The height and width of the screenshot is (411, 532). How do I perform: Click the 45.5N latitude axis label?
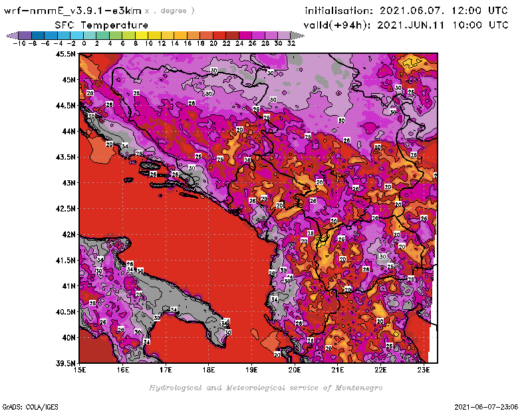[65, 55]
